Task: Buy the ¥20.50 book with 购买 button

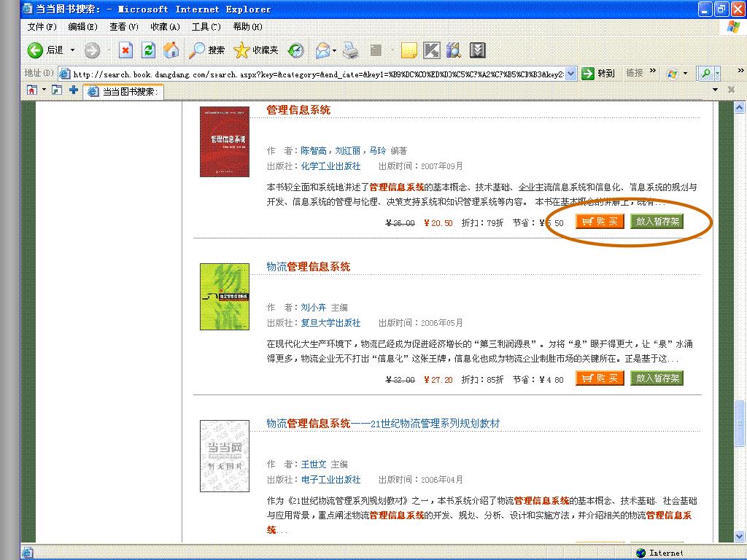Action: tap(600, 222)
